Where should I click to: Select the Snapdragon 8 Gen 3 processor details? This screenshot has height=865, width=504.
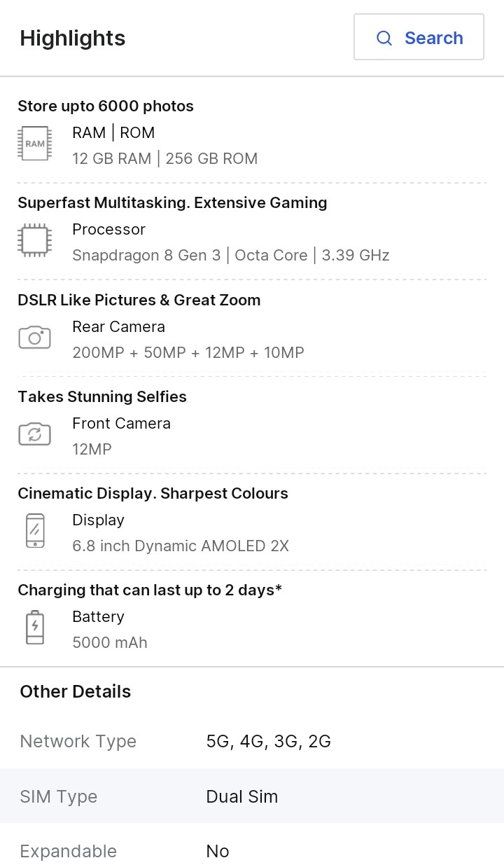tap(231, 256)
